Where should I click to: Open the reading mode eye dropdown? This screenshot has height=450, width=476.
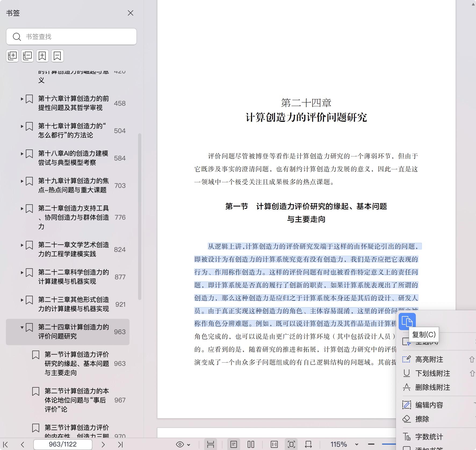(183, 444)
